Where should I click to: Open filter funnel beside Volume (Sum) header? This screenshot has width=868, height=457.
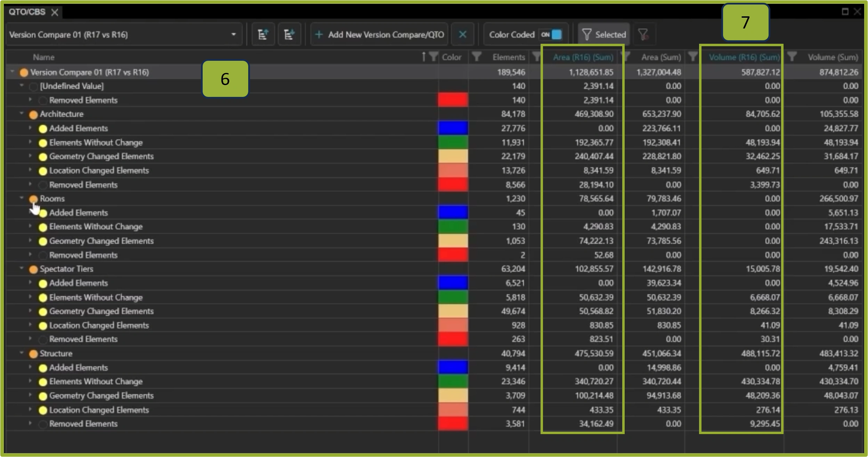(x=792, y=57)
